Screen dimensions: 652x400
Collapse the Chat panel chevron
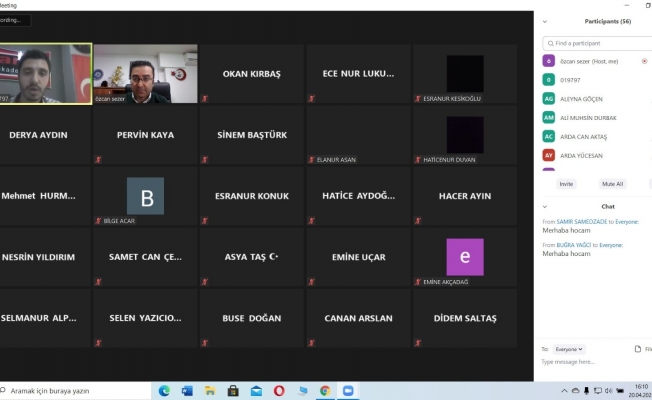click(545, 206)
